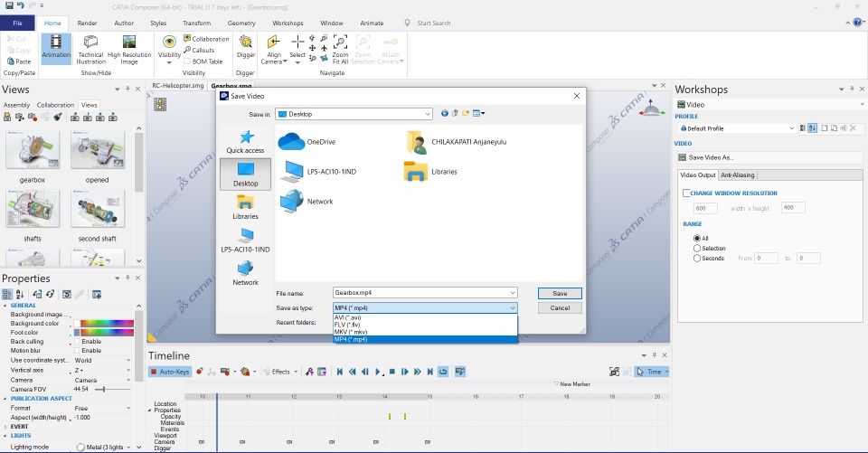Viewport: 868px width, 453px height.
Task: Switch to the Render ribbon tab
Action: click(87, 23)
